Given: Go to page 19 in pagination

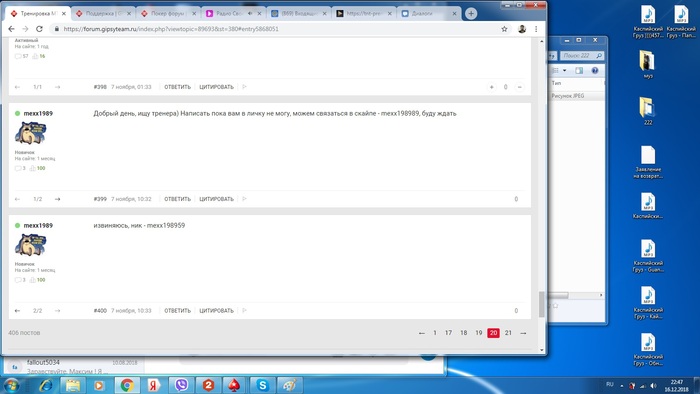Looking at the screenshot, I should point(479,333).
